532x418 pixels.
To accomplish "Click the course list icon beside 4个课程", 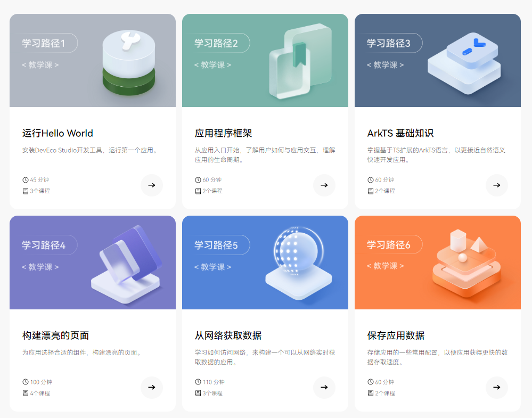I will (x=26, y=393).
